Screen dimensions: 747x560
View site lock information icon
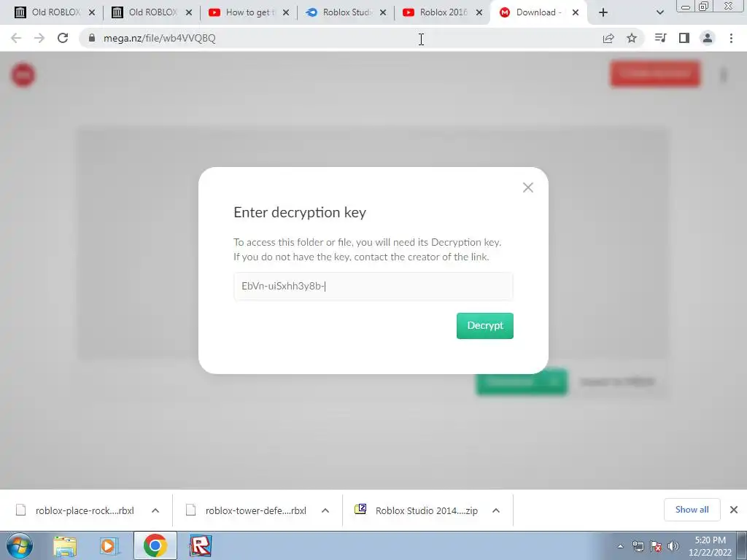click(x=92, y=38)
